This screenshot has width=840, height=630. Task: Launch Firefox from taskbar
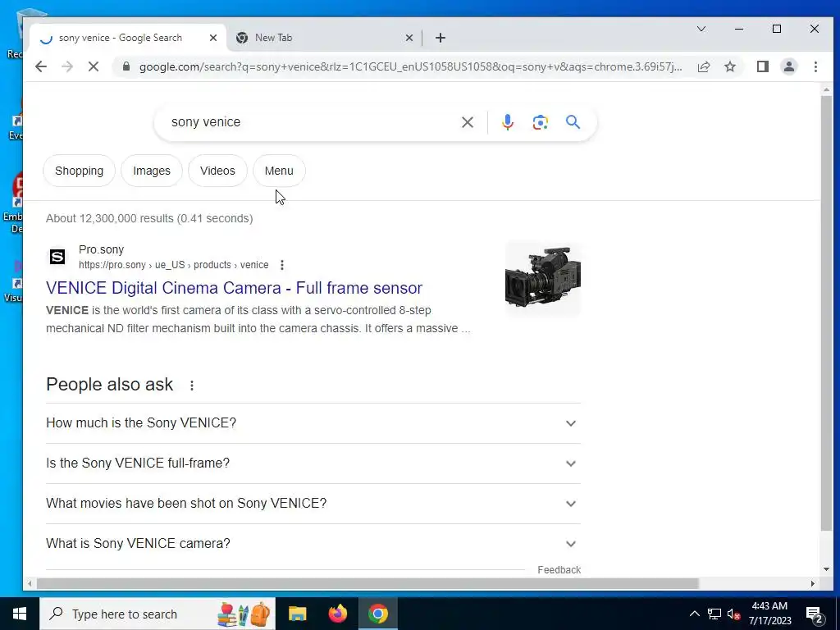click(x=337, y=614)
